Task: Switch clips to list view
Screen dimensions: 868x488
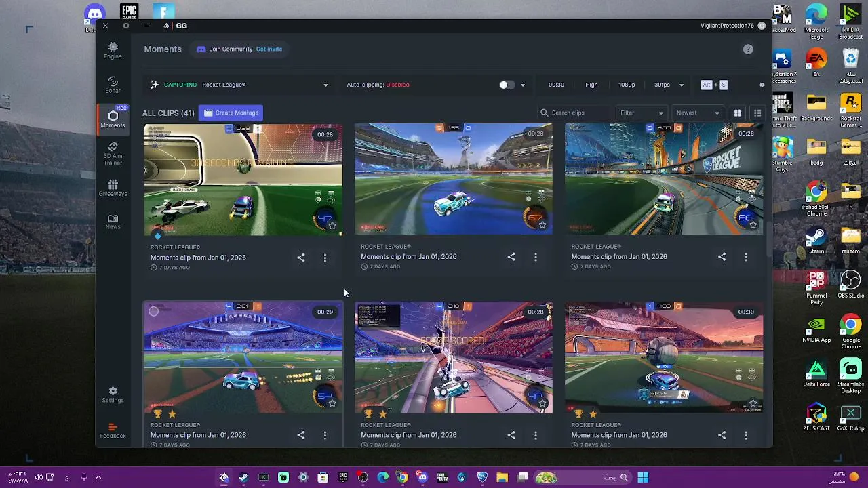Action: point(757,113)
